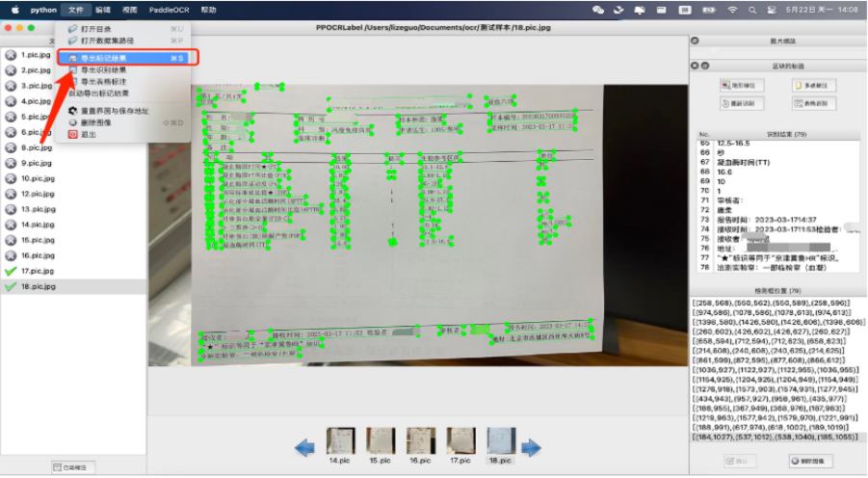Image resolution: width=868 pixels, height=478 pixels.
Task: Open Control Center in the menu bar
Action: pos(772,10)
